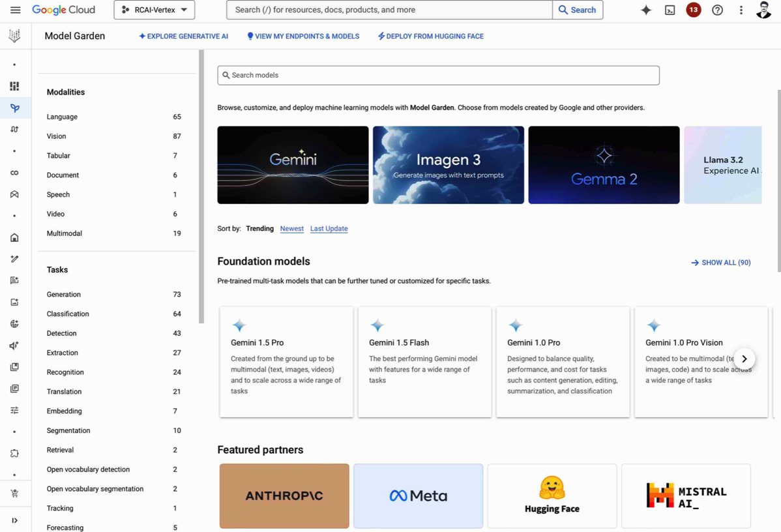Image resolution: width=781 pixels, height=532 pixels.
Task: Select the Model Garden sprout sidebar icon
Action: [x=14, y=108]
